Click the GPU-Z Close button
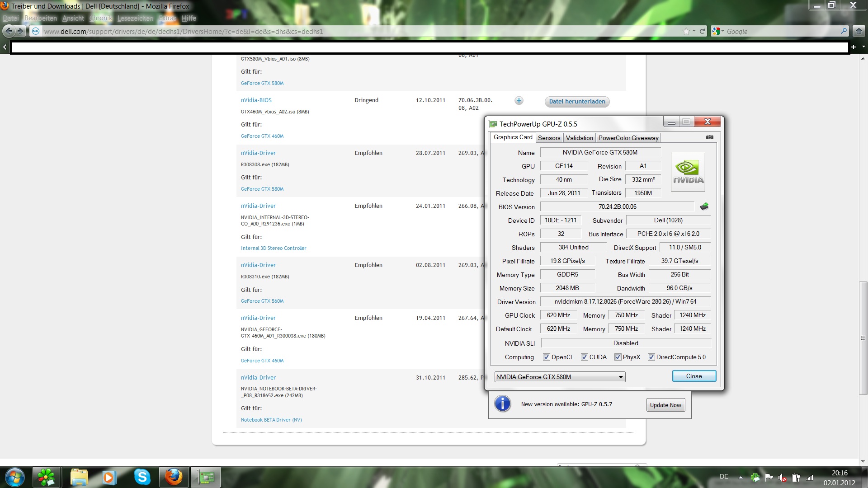The image size is (868, 488). pos(694,376)
